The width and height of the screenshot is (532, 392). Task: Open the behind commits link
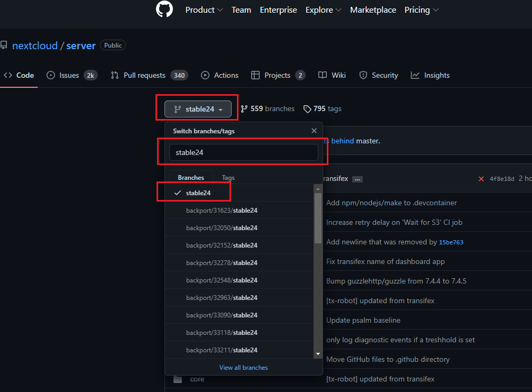click(342, 141)
